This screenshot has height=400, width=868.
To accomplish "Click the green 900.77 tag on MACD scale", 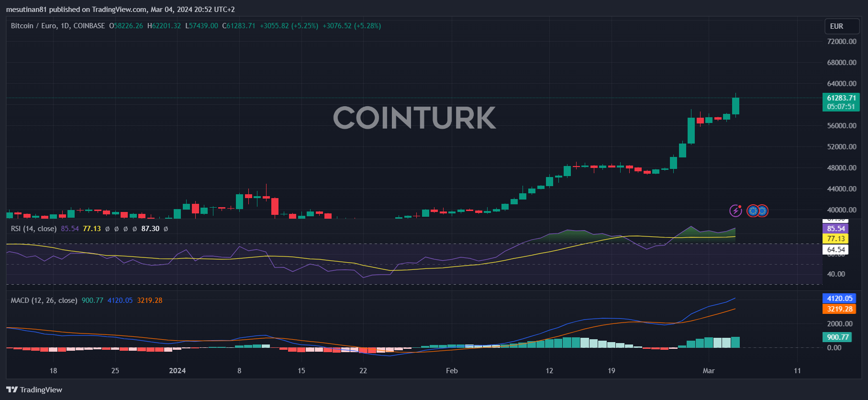I will (837, 337).
